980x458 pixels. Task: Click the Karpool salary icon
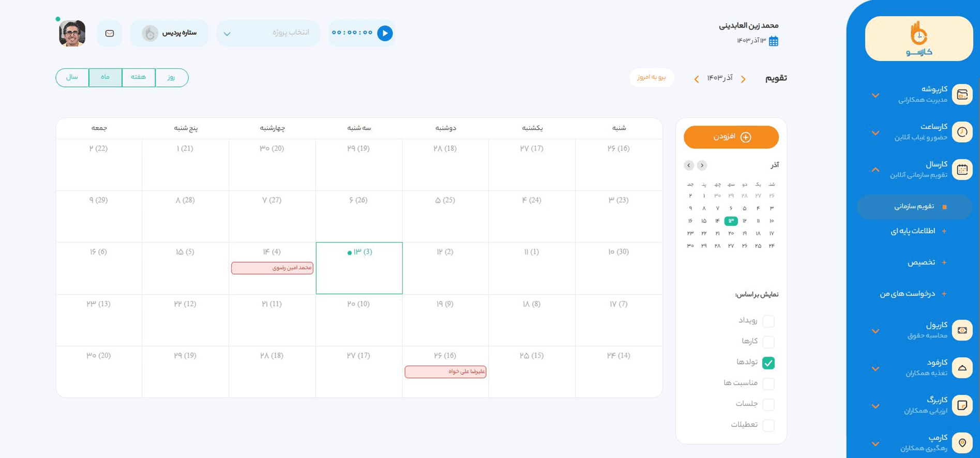point(962,330)
